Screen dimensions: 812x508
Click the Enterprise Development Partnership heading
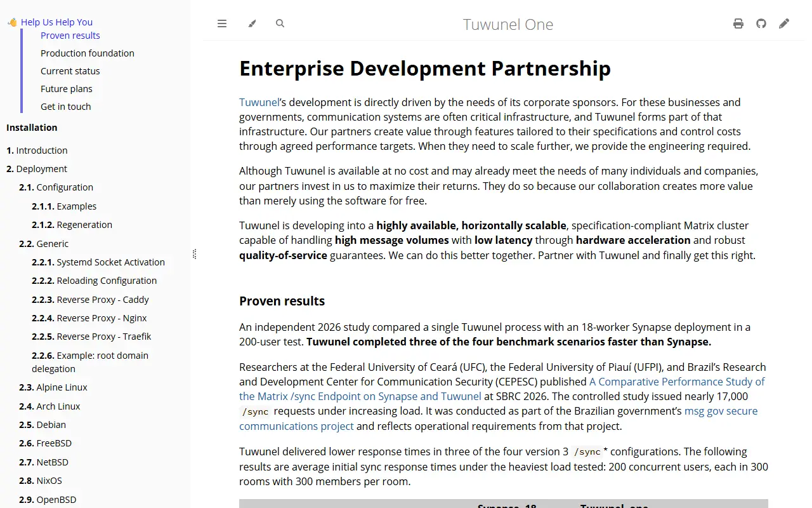coord(425,69)
